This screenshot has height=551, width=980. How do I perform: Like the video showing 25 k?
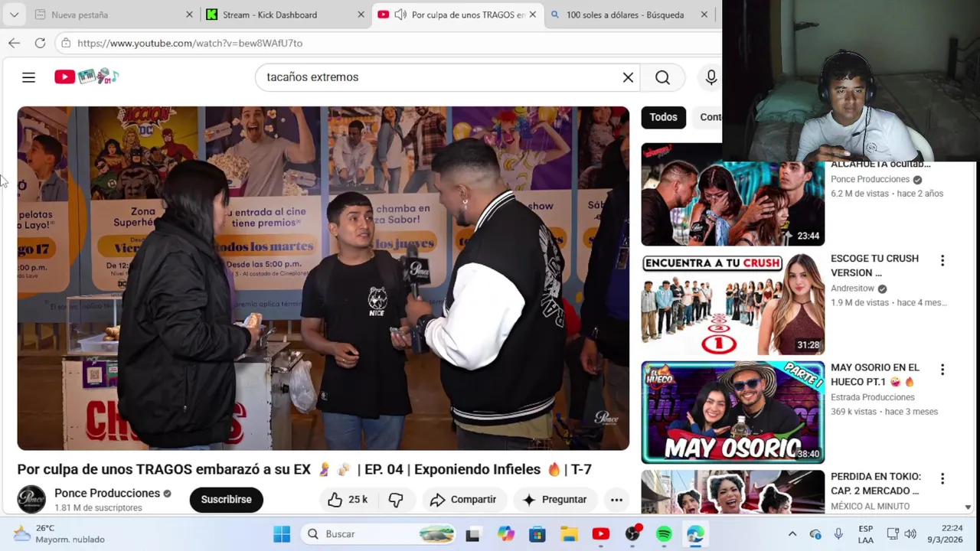pos(348,500)
